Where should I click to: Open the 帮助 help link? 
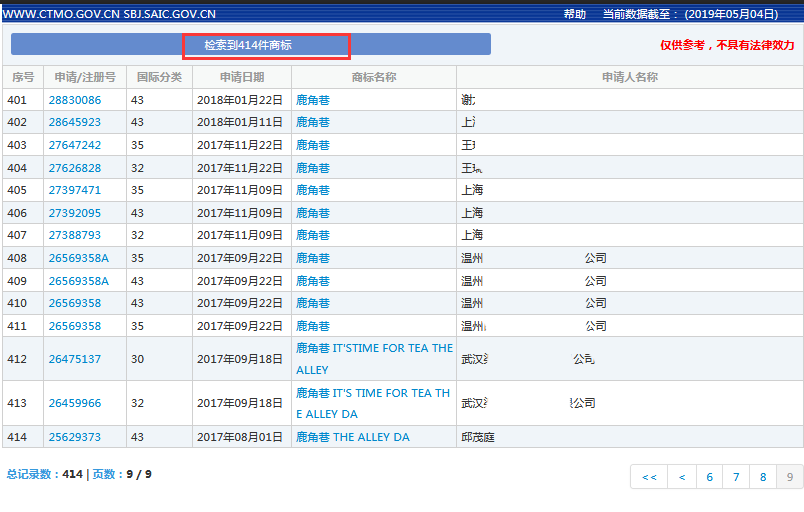click(x=575, y=14)
